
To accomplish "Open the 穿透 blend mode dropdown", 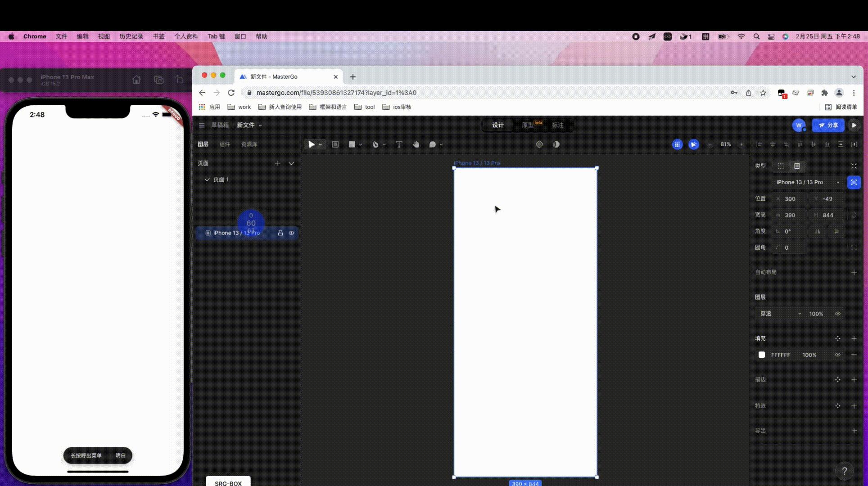I will point(781,314).
